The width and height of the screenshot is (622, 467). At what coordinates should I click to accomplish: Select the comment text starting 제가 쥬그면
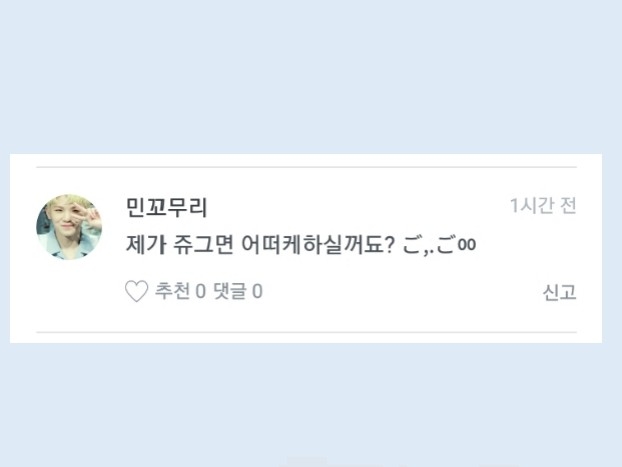click(x=301, y=245)
